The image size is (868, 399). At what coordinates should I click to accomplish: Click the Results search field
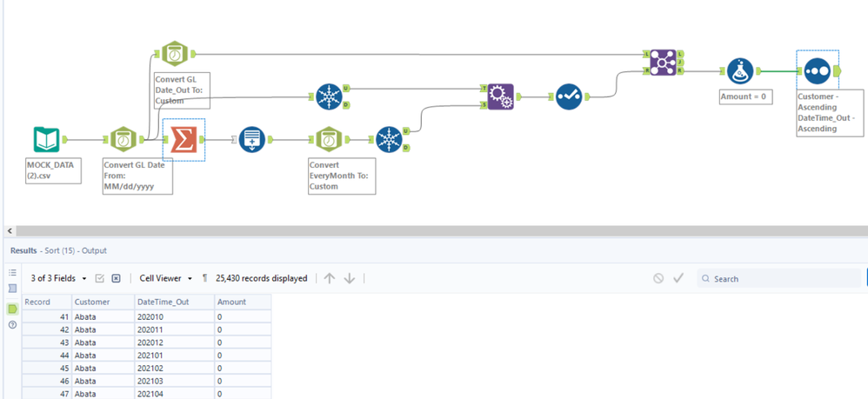(x=779, y=278)
